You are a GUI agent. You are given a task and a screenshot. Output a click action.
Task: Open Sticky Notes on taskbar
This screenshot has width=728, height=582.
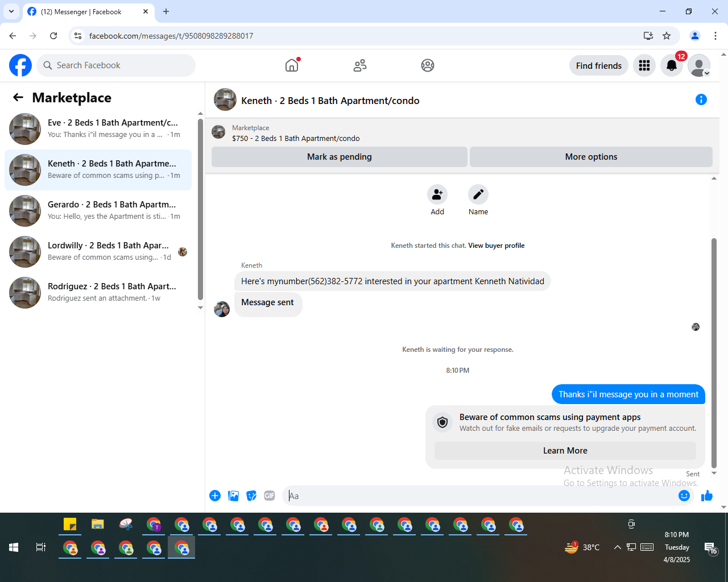(x=70, y=525)
